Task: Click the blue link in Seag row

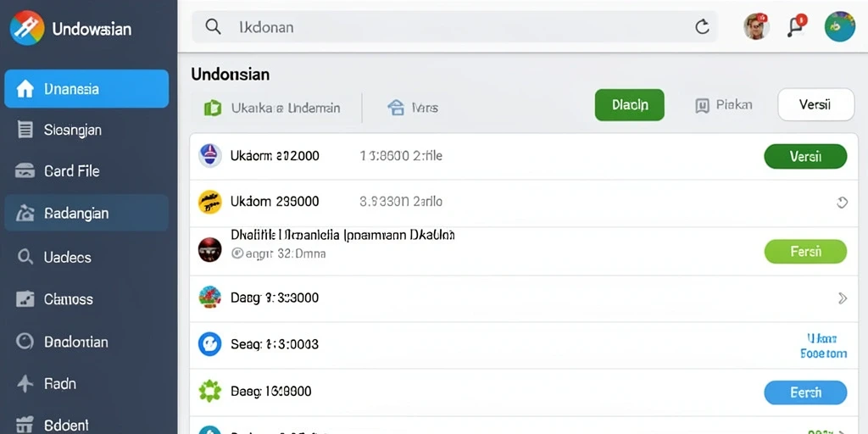Action: tap(823, 346)
